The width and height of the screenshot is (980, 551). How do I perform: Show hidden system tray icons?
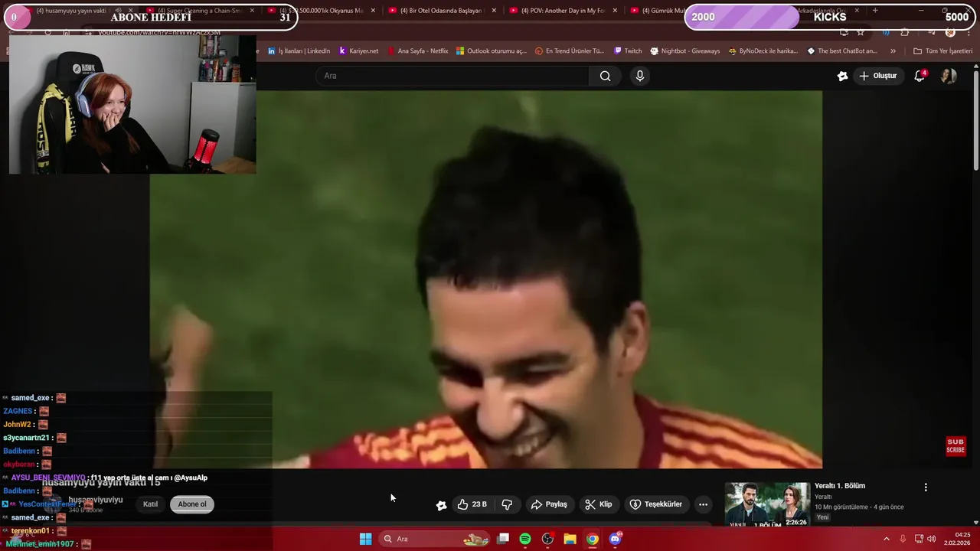point(887,539)
